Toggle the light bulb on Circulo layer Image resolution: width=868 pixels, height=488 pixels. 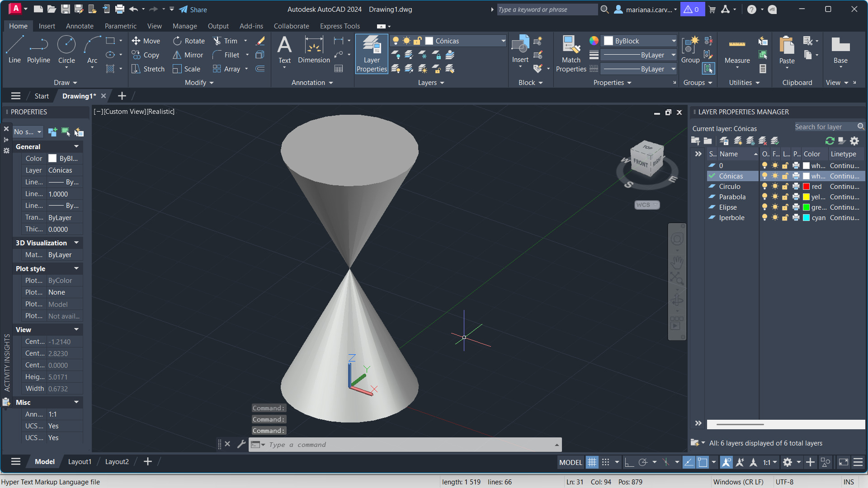point(764,186)
